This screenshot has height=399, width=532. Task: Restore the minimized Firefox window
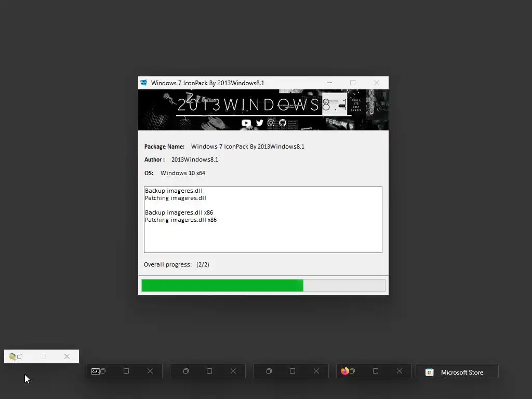352,371
